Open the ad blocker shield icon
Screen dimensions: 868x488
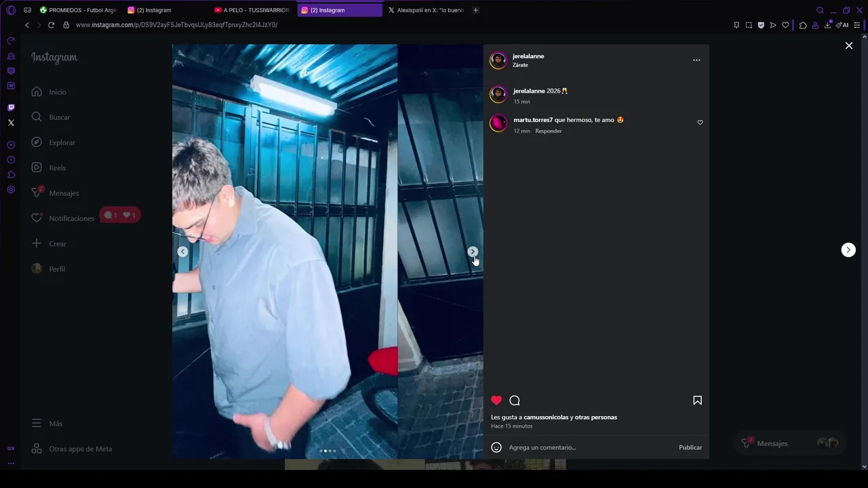pos(761,25)
